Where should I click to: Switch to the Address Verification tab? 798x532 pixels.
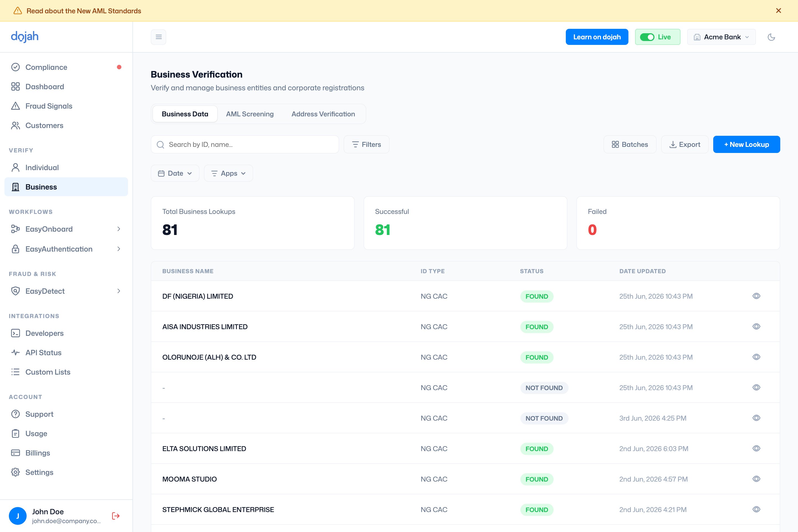click(323, 114)
